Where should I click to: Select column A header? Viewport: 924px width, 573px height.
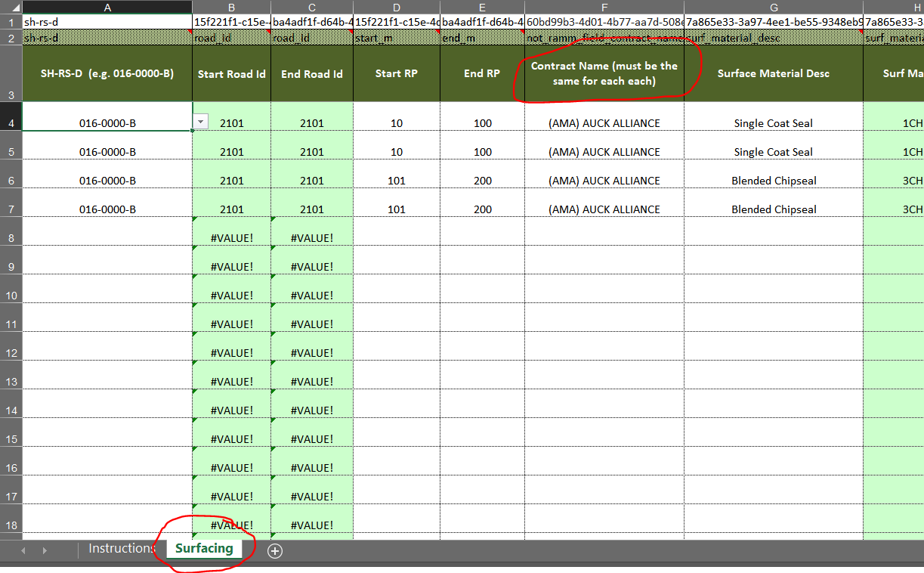[x=107, y=7]
